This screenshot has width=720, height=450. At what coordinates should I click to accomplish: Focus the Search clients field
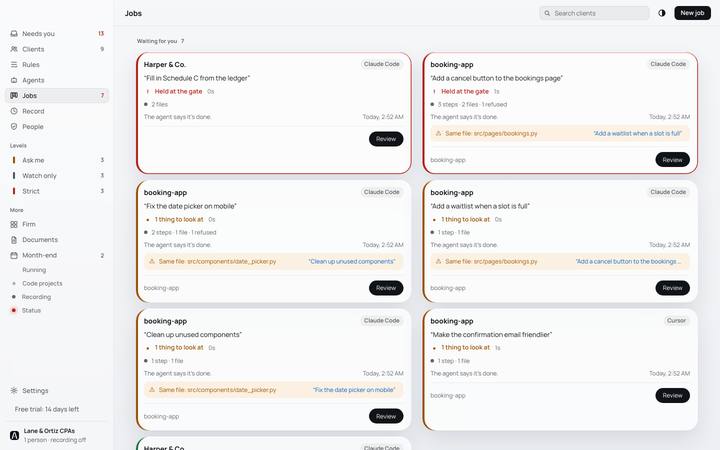[594, 13]
